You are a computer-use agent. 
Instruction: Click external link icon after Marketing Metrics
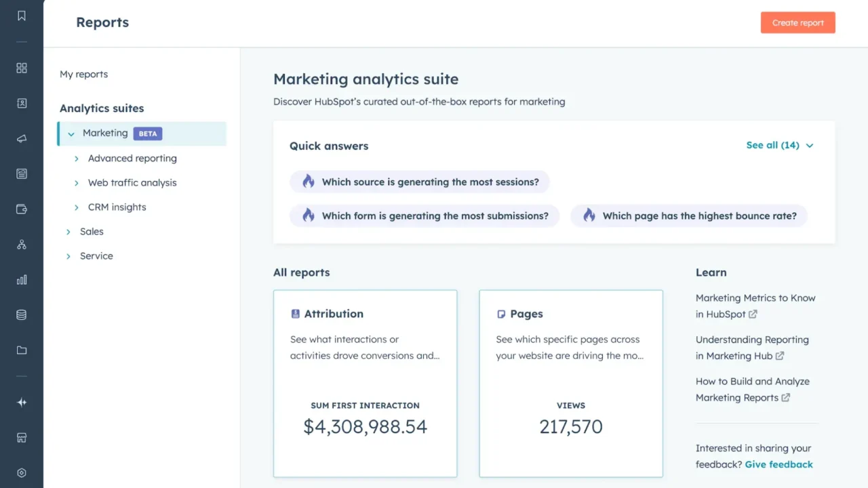pyautogui.click(x=753, y=314)
